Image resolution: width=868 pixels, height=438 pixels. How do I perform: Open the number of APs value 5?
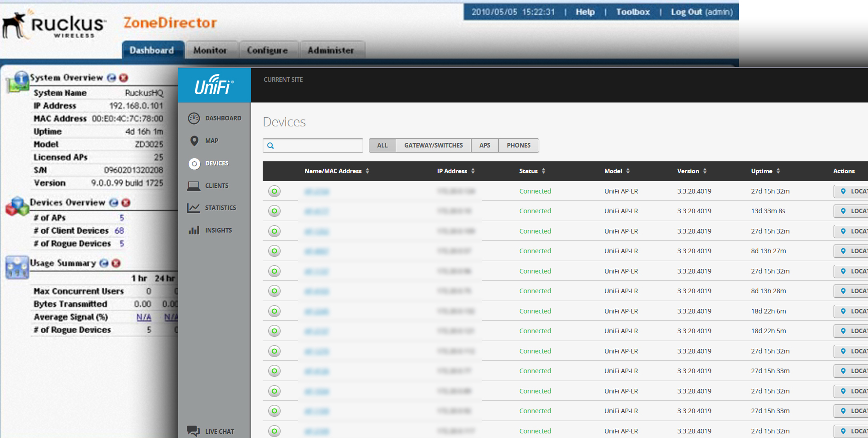(122, 218)
